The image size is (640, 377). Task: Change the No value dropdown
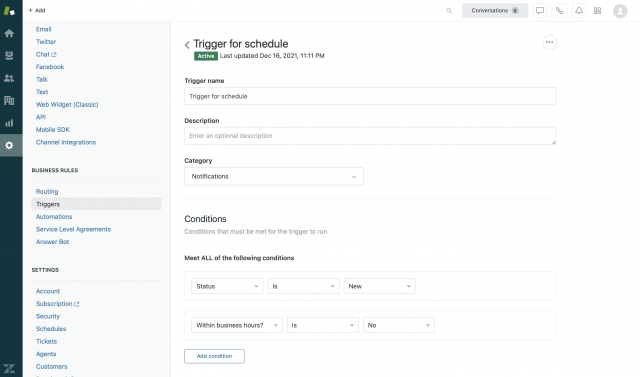[x=399, y=325]
